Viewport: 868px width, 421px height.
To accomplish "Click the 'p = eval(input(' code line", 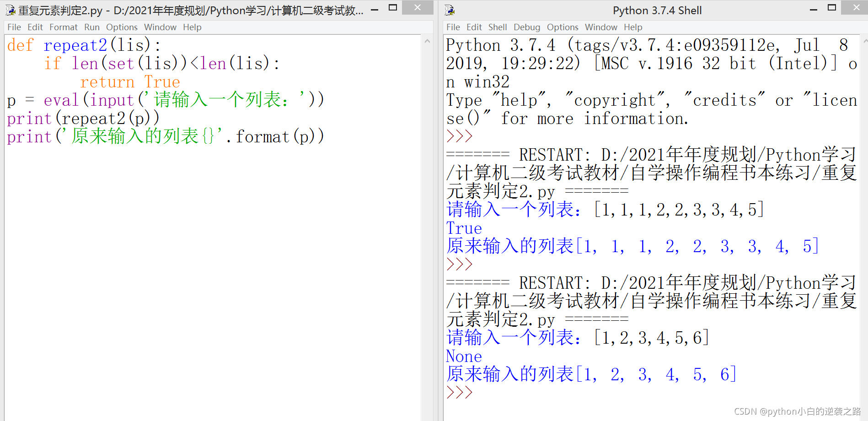I will [166, 100].
